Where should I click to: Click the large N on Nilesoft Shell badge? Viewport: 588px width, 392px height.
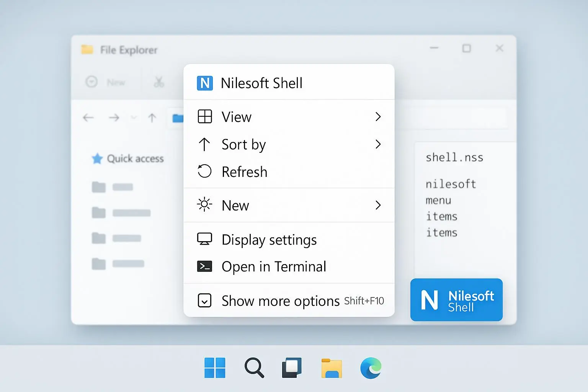(x=429, y=300)
